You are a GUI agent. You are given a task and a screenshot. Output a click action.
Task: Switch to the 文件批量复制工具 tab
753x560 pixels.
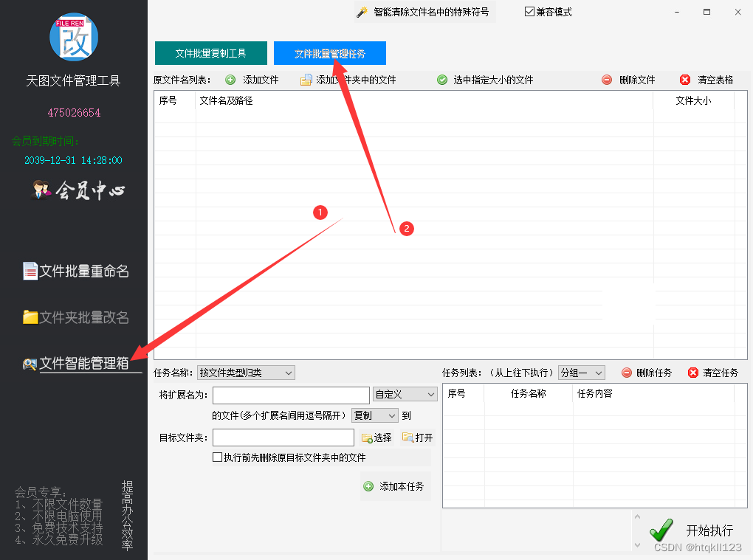211,53
